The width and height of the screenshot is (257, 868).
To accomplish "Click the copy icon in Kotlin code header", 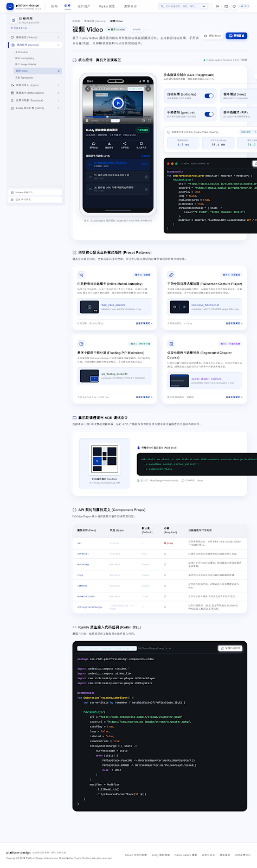I will point(221,648).
